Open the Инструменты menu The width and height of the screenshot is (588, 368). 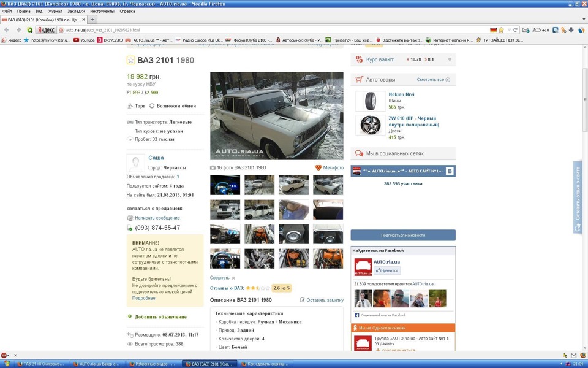click(102, 11)
